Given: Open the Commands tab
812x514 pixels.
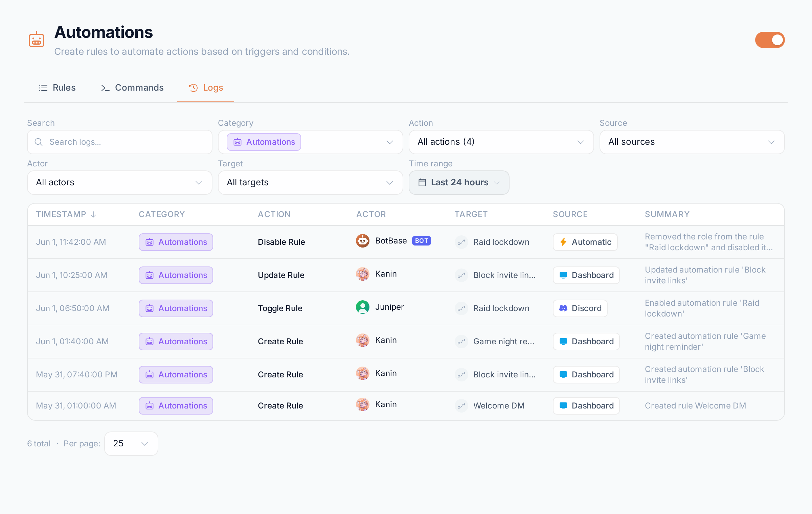Looking at the screenshot, I should pyautogui.click(x=132, y=88).
